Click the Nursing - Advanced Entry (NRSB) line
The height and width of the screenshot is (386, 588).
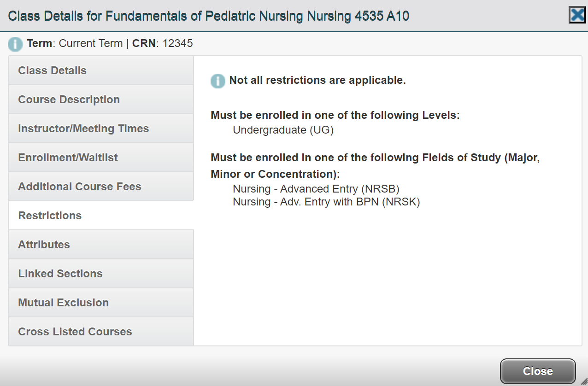tap(316, 189)
